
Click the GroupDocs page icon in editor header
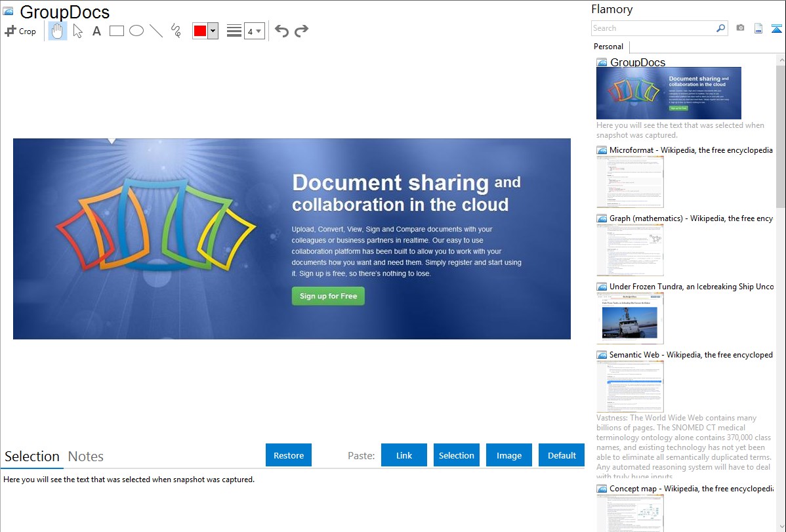click(8, 11)
